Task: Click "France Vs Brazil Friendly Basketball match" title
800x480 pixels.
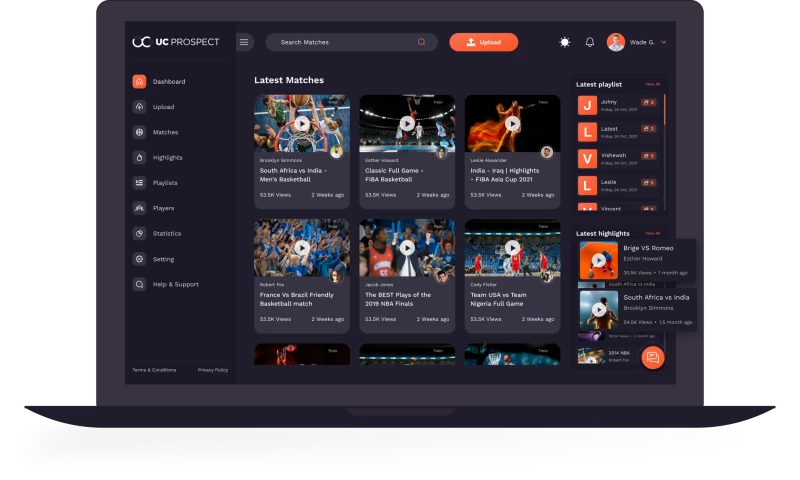Action: [x=296, y=299]
